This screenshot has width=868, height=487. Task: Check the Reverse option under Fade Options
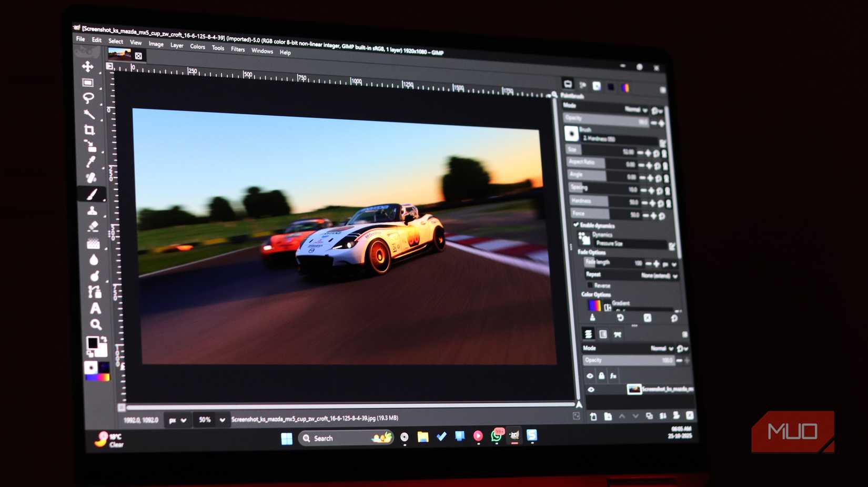[590, 285]
